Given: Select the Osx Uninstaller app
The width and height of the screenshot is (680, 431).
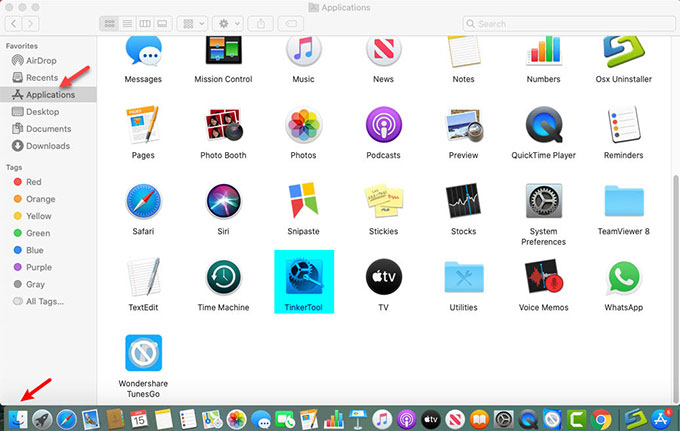Looking at the screenshot, I should click(x=624, y=51).
